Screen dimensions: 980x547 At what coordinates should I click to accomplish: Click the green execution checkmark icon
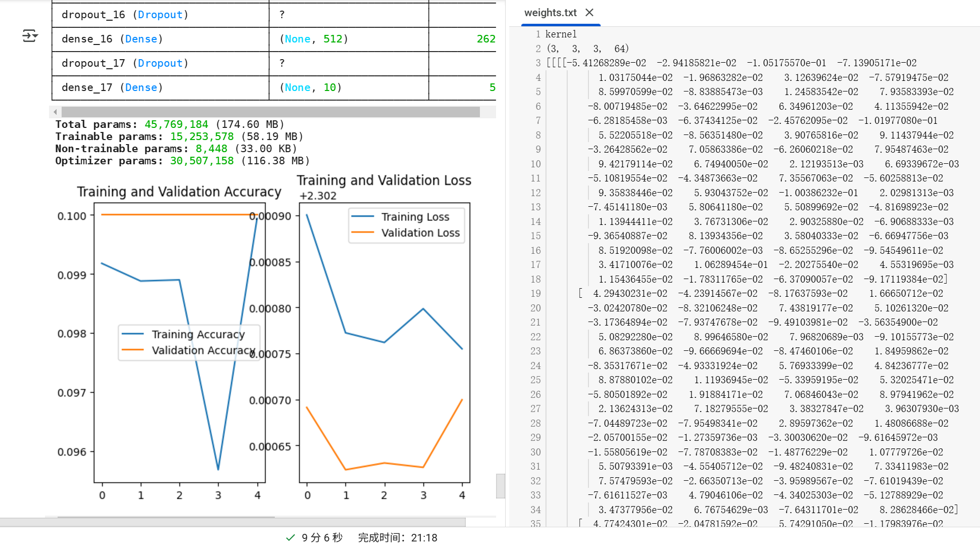click(x=290, y=537)
